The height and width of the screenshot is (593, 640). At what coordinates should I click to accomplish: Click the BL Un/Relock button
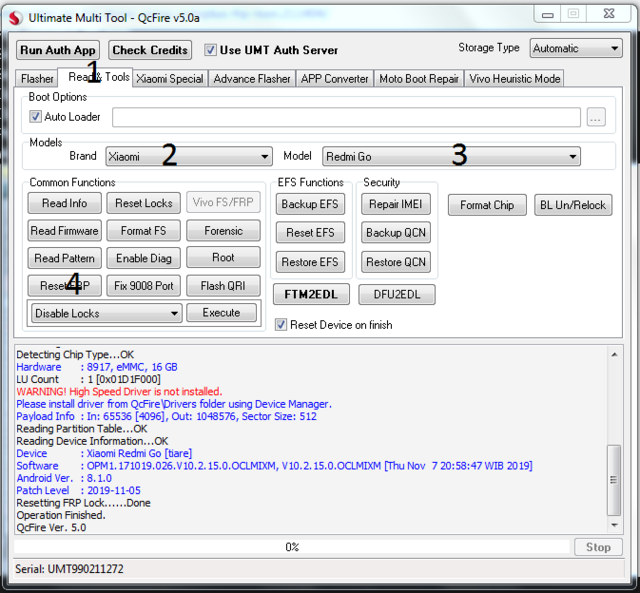click(x=573, y=205)
